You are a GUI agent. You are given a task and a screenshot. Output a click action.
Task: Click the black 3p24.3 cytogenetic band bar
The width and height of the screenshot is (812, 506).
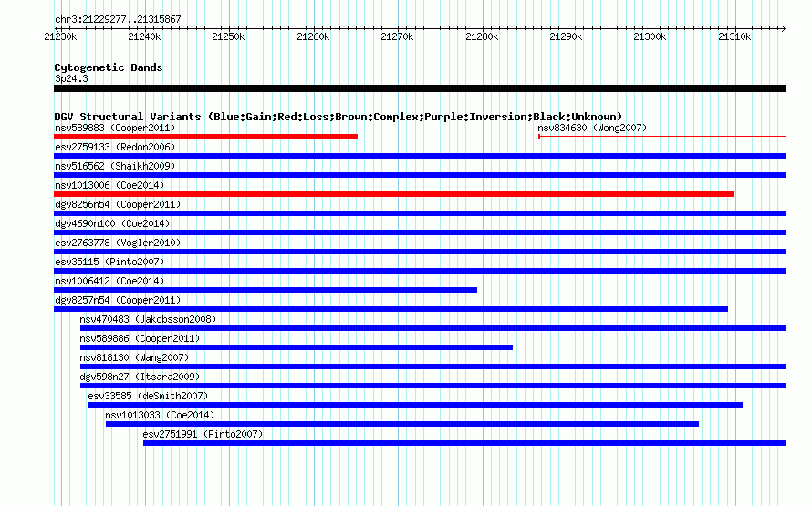click(420, 88)
